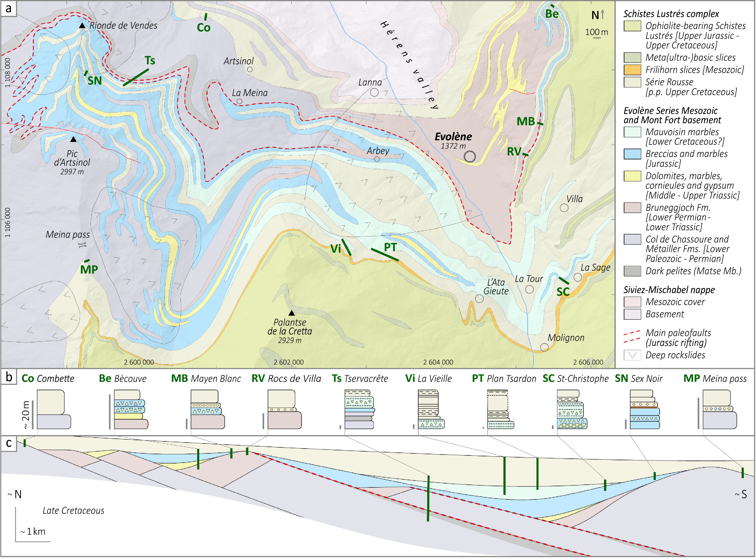The height and width of the screenshot is (558, 756).
Task: Click the Frilihorn slices orange legend swatch
Action: click(632, 70)
